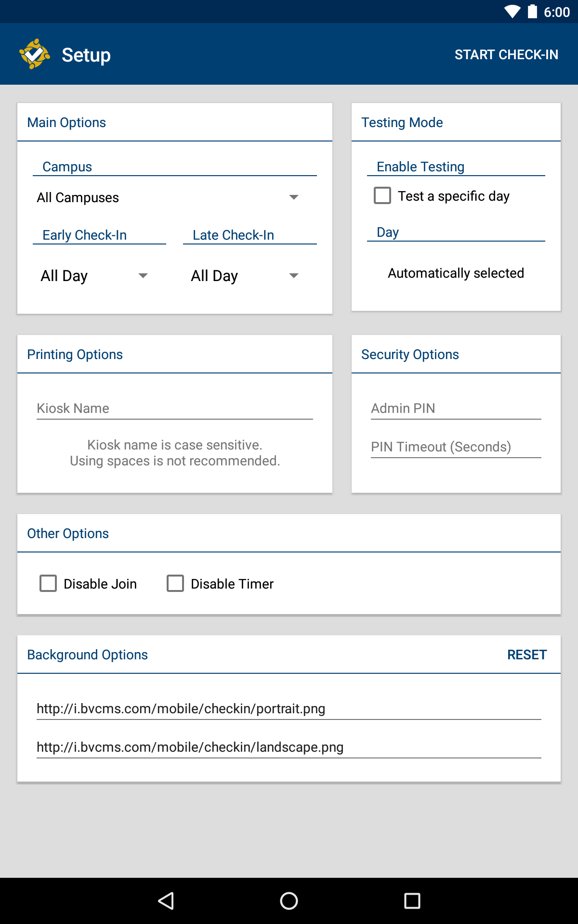Enable Test a specific day
Viewport: 578px width, 924px height.
click(x=382, y=196)
